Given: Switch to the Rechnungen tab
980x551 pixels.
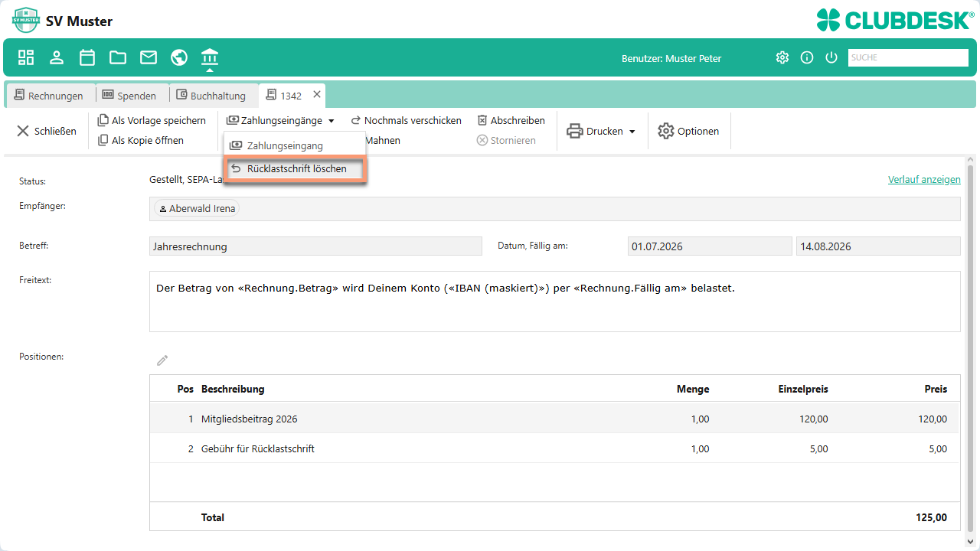Looking at the screenshot, I should click(x=49, y=96).
